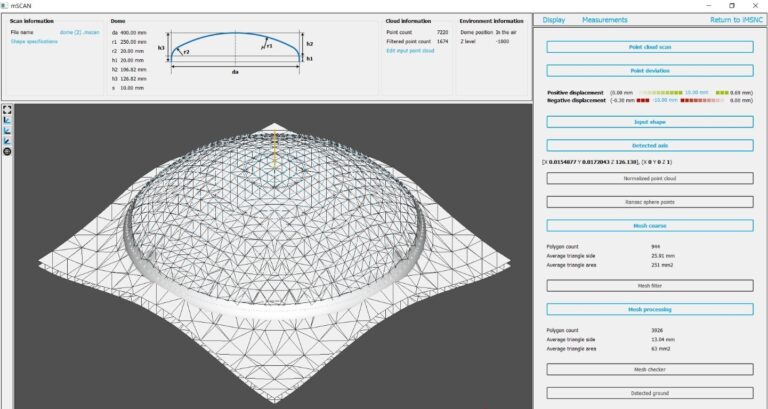Enable the Mesh filter display
The image size is (768, 409).
click(650, 286)
